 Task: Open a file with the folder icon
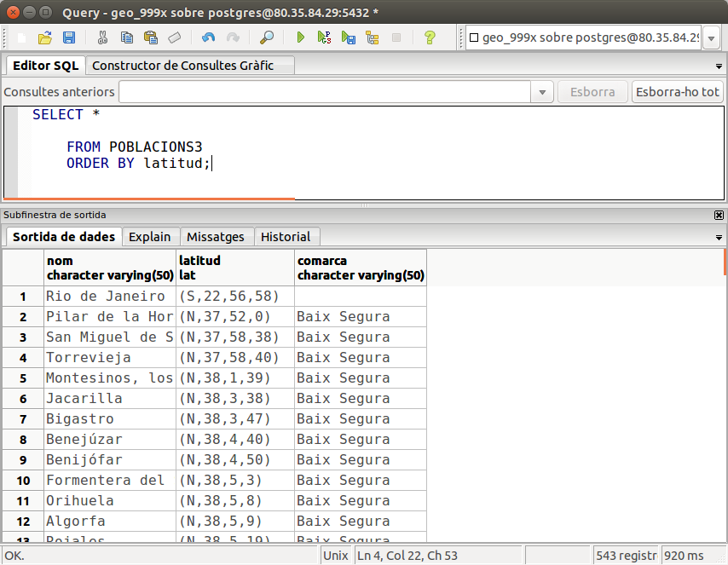point(45,37)
